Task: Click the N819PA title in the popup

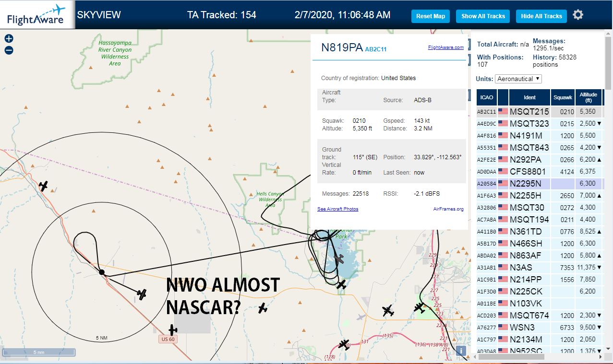Action: tap(342, 47)
